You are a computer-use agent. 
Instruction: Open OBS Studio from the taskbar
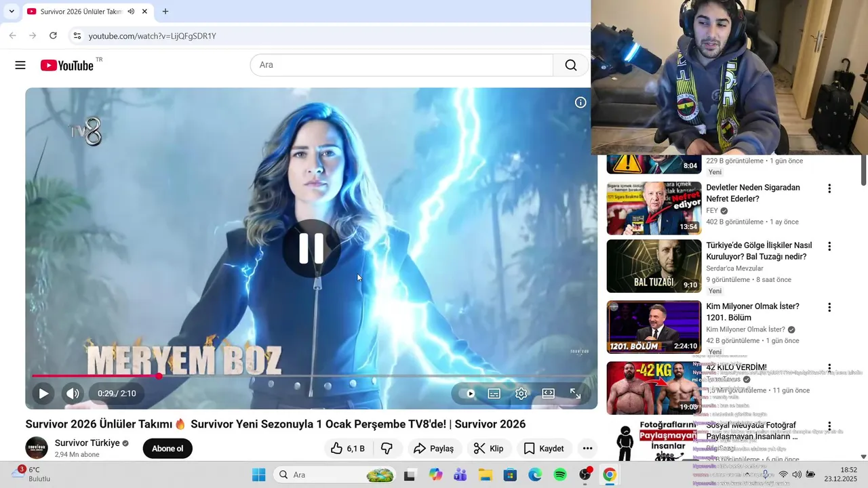(x=585, y=474)
